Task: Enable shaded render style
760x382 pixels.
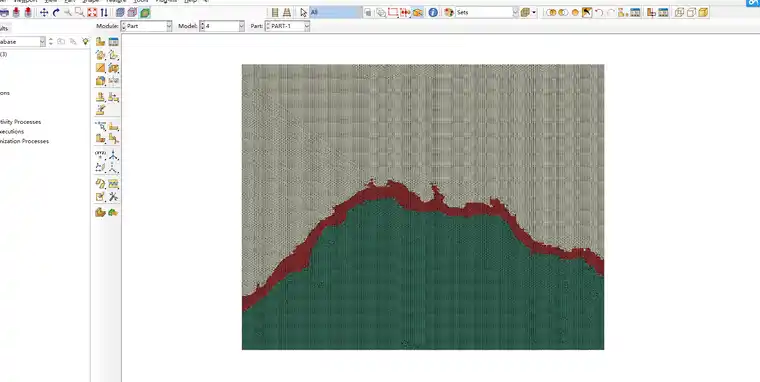Action: (144, 13)
